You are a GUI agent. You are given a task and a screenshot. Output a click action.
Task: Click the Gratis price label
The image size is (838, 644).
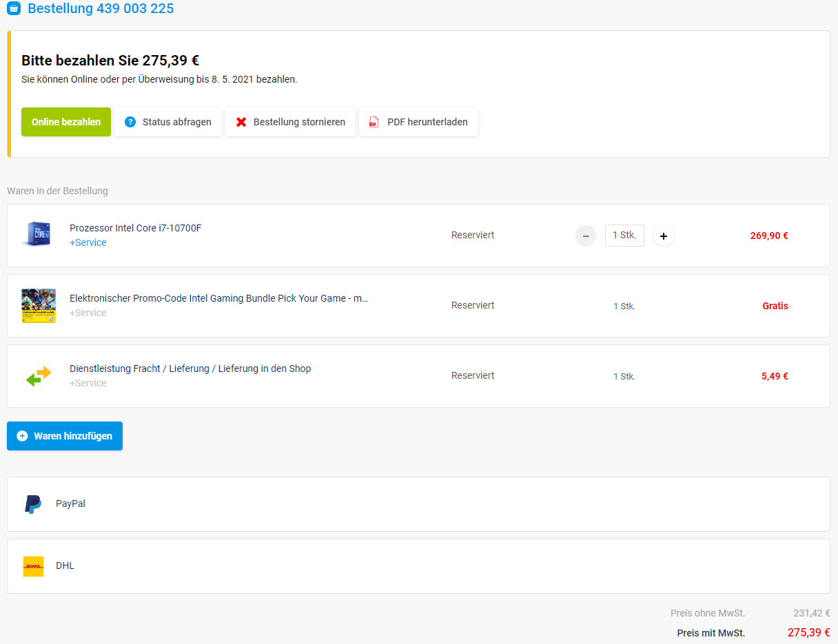(775, 306)
